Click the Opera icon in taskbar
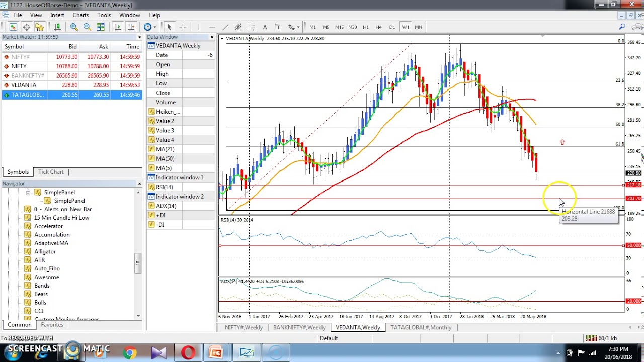 pos(189,353)
